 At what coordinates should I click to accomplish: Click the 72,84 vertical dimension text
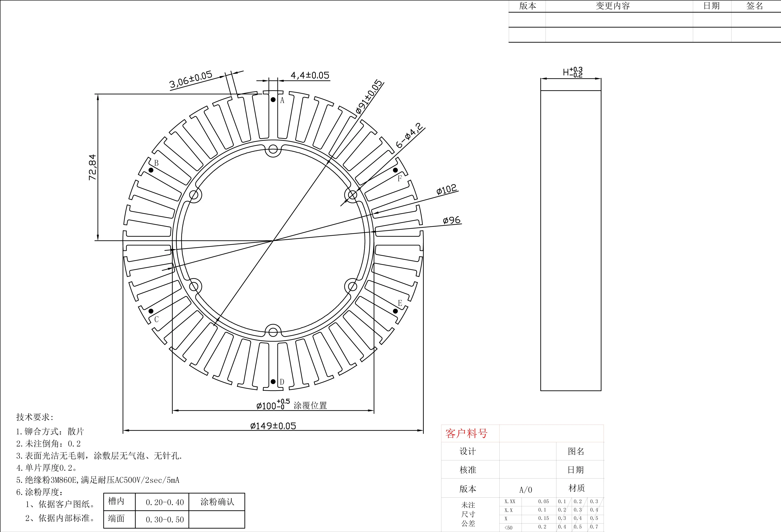pos(92,167)
